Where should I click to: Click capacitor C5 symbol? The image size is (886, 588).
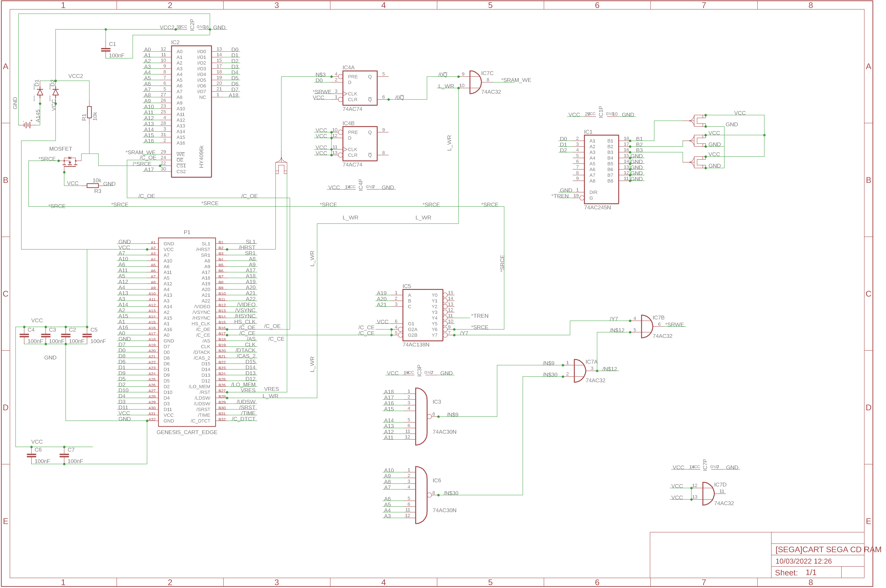pos(87,336)
